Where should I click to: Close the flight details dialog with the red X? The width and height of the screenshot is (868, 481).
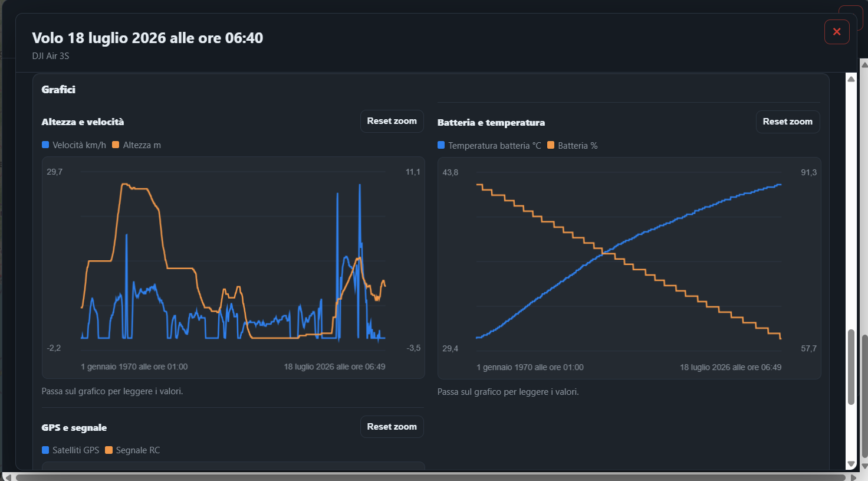(x=837, y=32)
